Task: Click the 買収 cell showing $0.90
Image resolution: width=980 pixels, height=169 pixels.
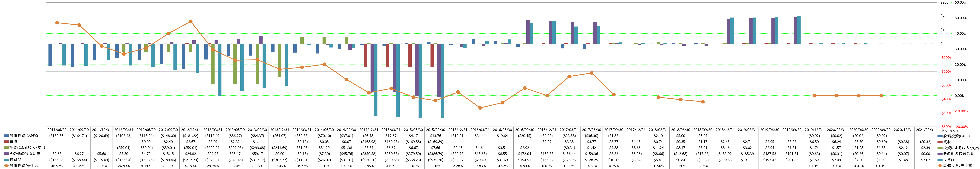Action: tap(146, 142)
